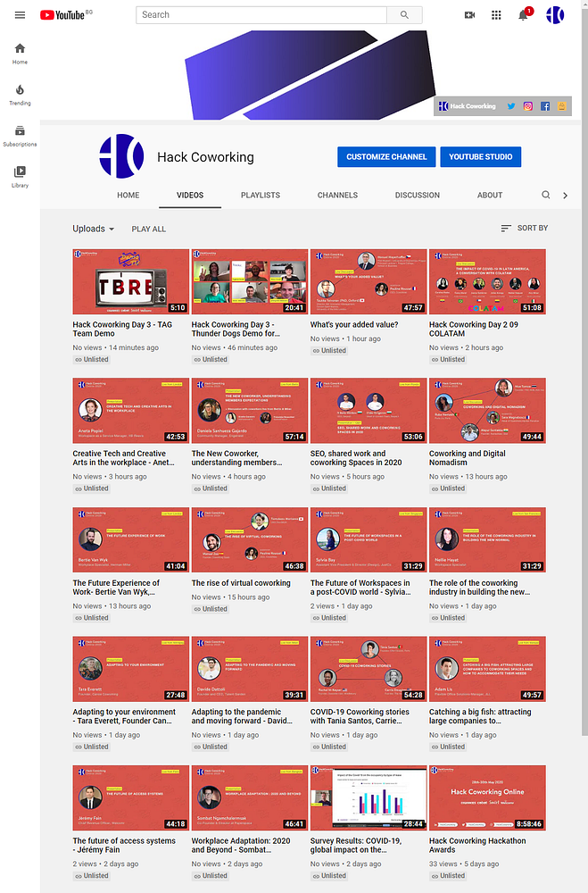The width and height of the screenshot is (588, 893).
Task: Click inside the Search input field
Action: point(261,15)
